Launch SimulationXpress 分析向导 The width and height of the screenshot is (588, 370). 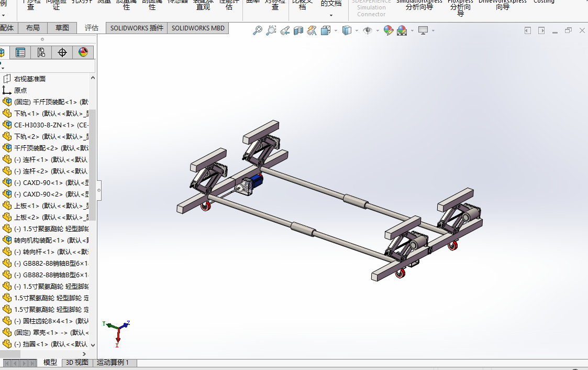419,5
